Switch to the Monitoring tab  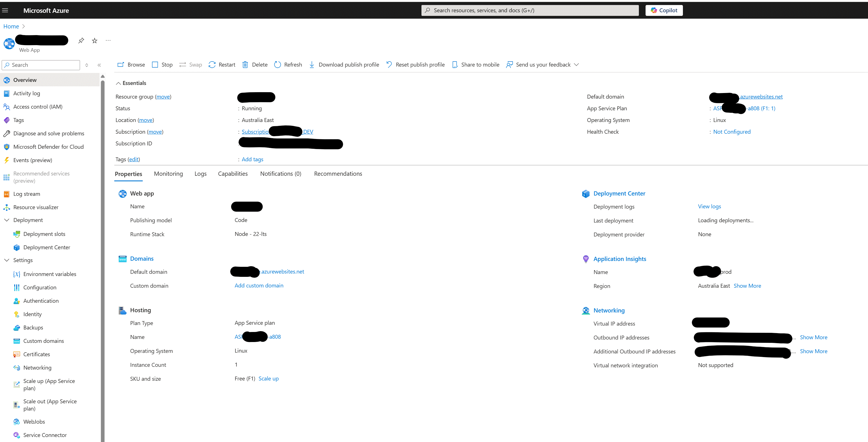click(x=168, y=174)
